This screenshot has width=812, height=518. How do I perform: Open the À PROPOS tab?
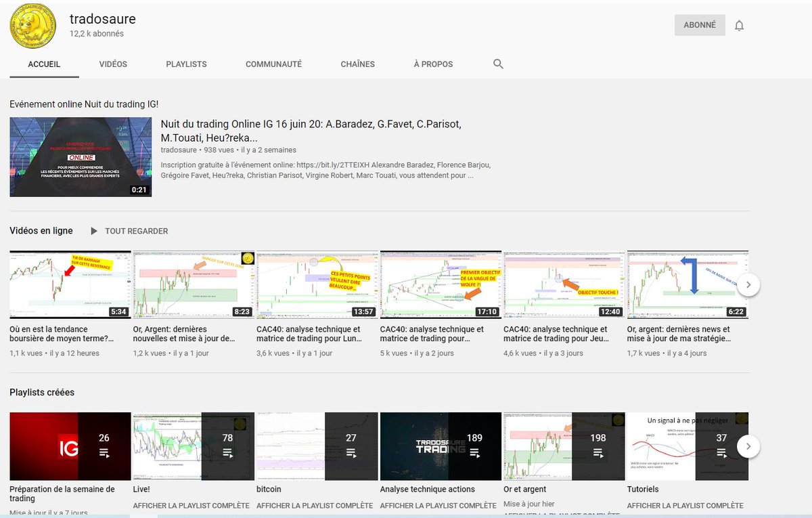pos(433,64)
